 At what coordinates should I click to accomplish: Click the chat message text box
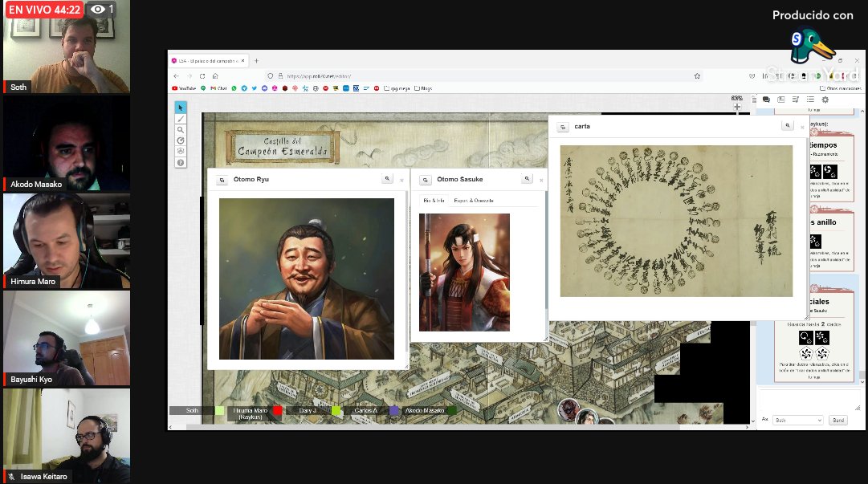point(810,401)
